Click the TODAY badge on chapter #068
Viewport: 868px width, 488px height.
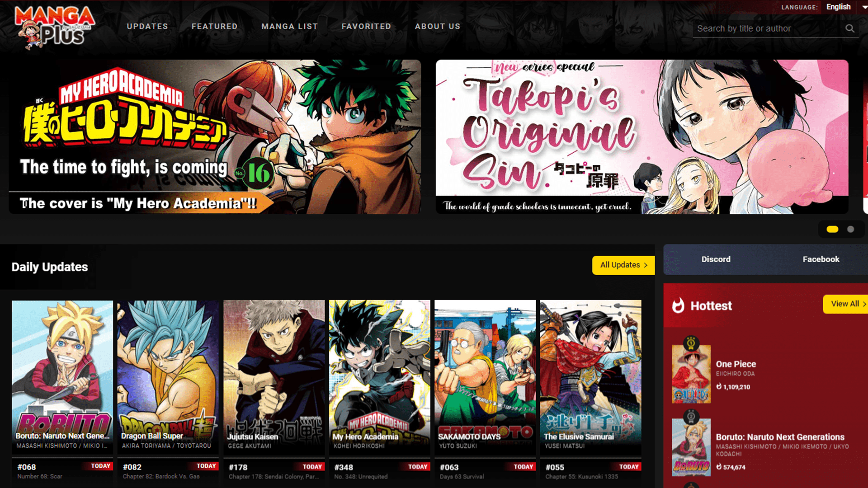[100, 466]
